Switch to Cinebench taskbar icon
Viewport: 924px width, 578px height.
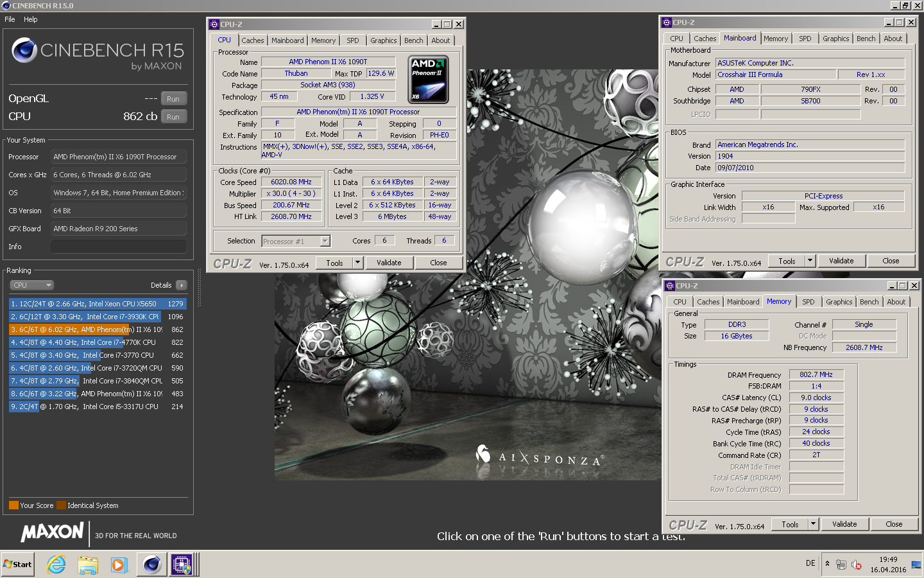click(x=152, y=565)
